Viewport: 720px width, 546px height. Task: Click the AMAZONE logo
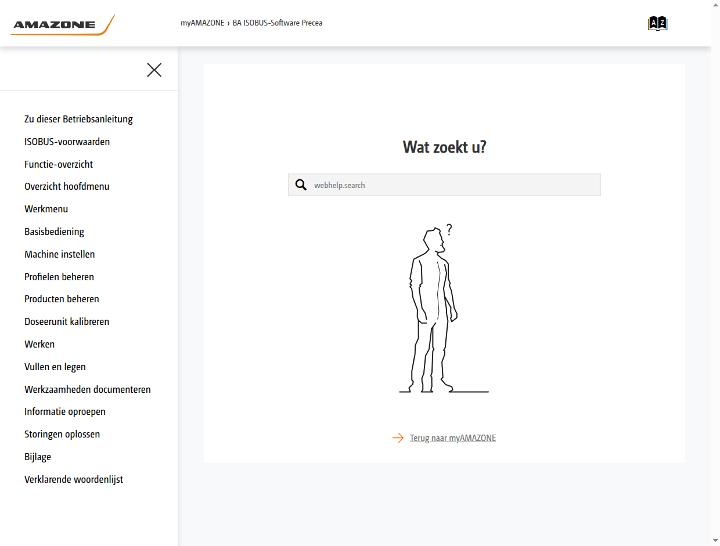pyautogui.click(x=62, y=25)
